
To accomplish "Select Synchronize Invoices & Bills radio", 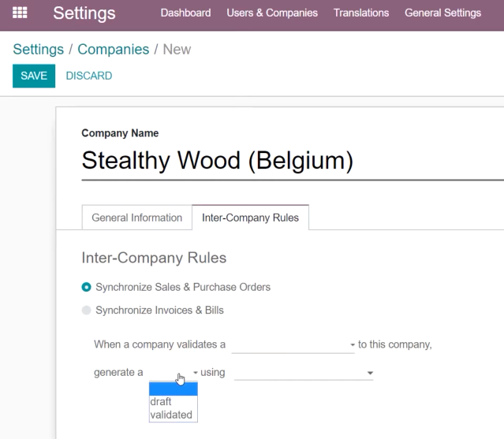I will [86, 311].
